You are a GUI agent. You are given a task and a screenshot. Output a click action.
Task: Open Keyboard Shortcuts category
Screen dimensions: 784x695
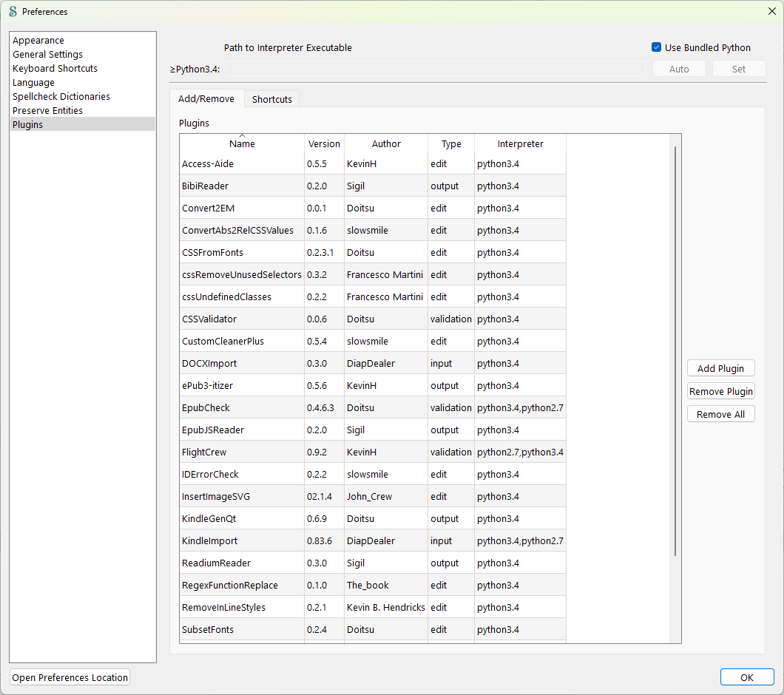[83, 68]
